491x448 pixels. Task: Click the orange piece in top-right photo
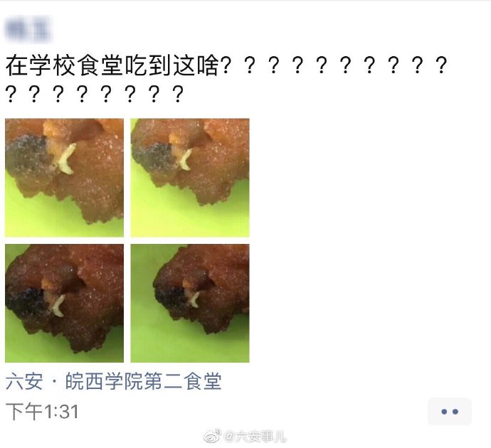(176, 138)
